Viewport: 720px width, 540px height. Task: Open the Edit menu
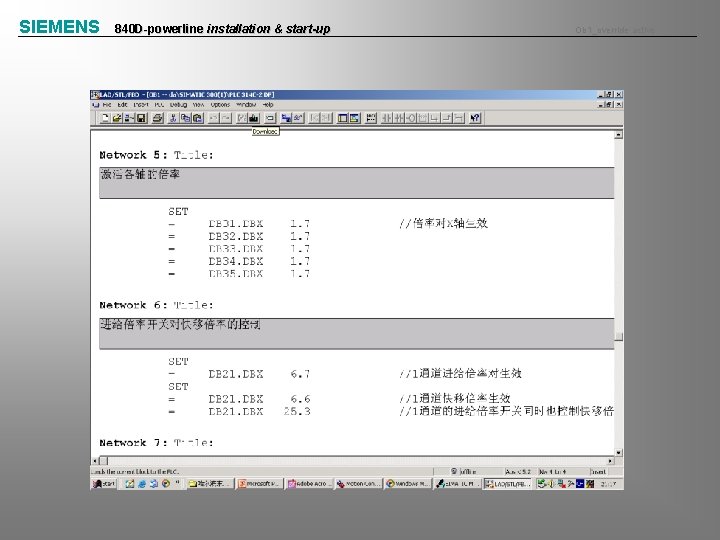[122, 105]
